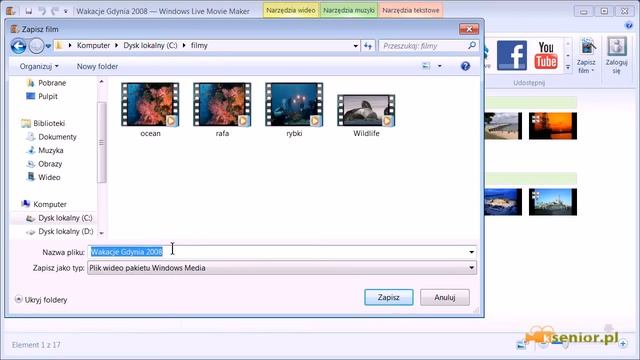Click the Dysk lokalny (C:) breadcrumb
This screenshot has width=640, height=360.
[x=150, y=45]
